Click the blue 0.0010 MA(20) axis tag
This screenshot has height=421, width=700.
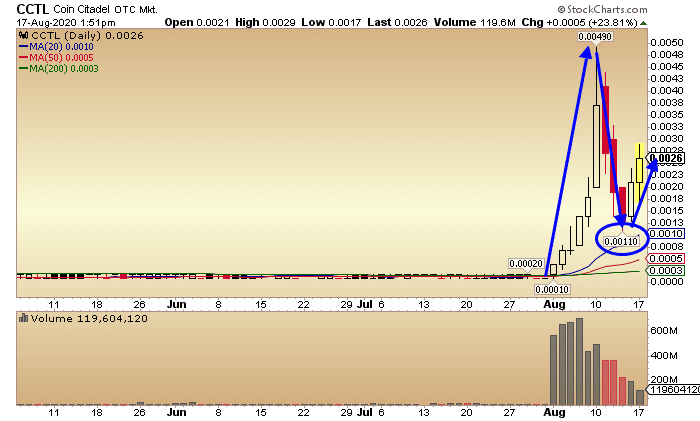tap(666, 233)
